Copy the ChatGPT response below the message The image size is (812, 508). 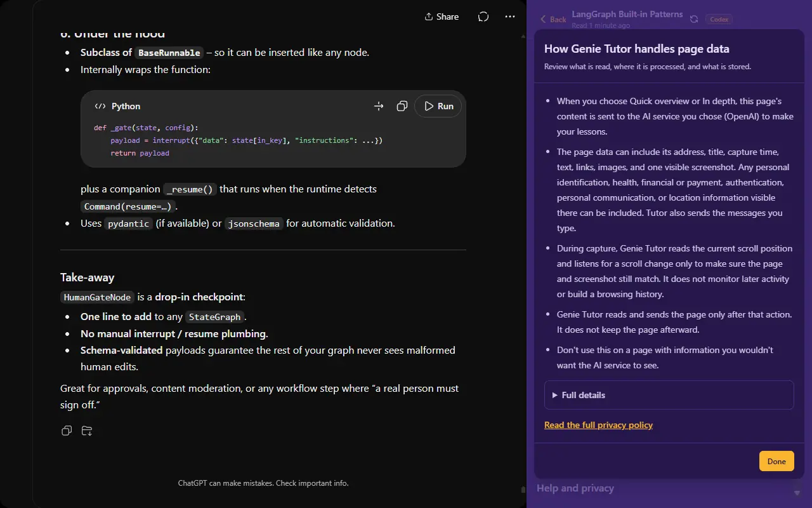[x=67, y=431]
